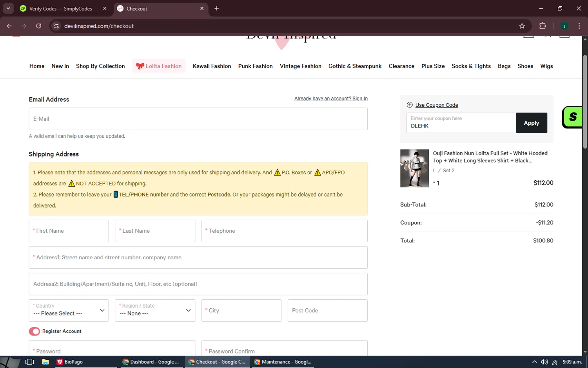The image size is (588, 368).
Task: Open the Region / State dropdown
Action: click(x=155, y=310)
